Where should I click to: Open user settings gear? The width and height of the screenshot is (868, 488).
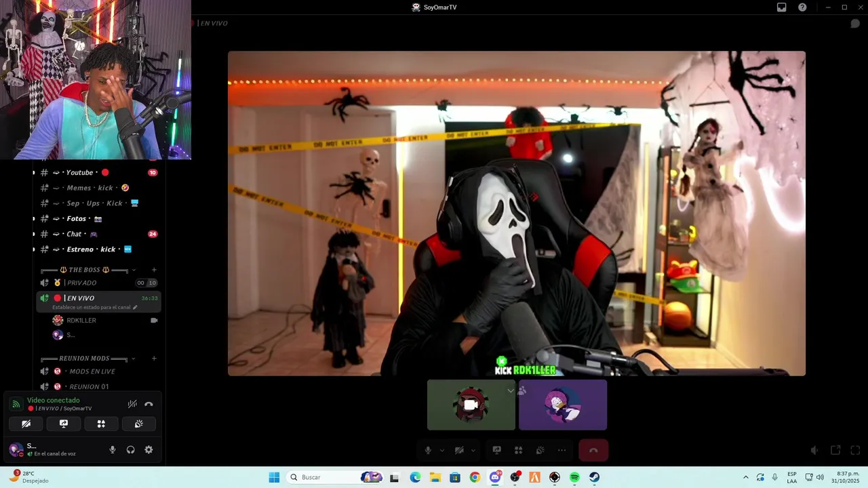[149, 450]
